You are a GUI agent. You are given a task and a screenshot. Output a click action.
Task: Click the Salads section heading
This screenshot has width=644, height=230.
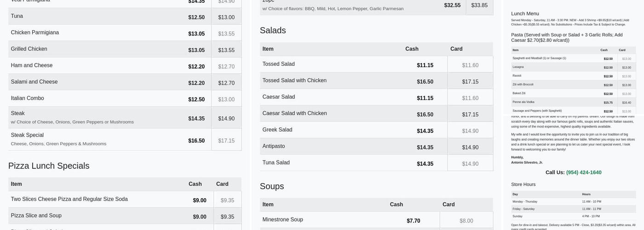click(x=273, y=30)
